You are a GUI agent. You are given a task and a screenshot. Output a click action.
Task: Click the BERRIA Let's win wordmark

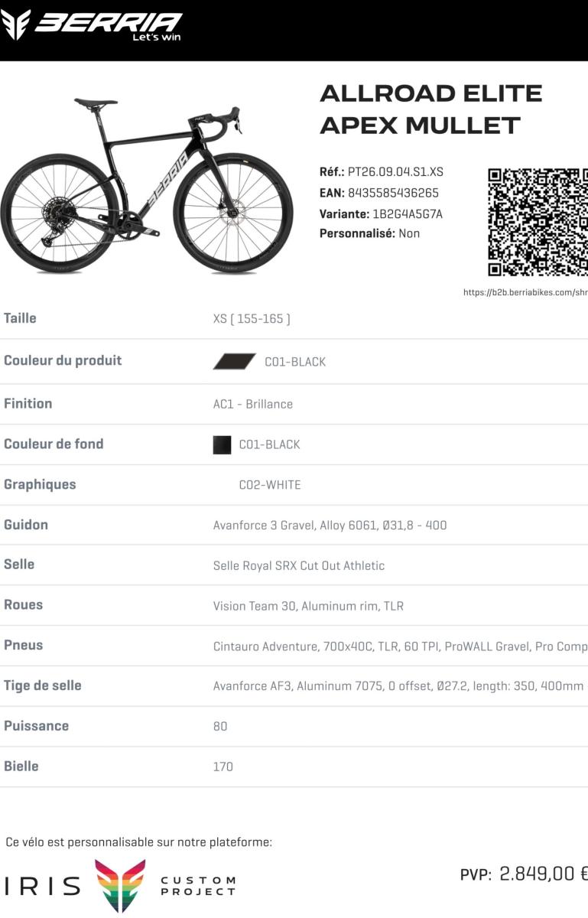109,27
